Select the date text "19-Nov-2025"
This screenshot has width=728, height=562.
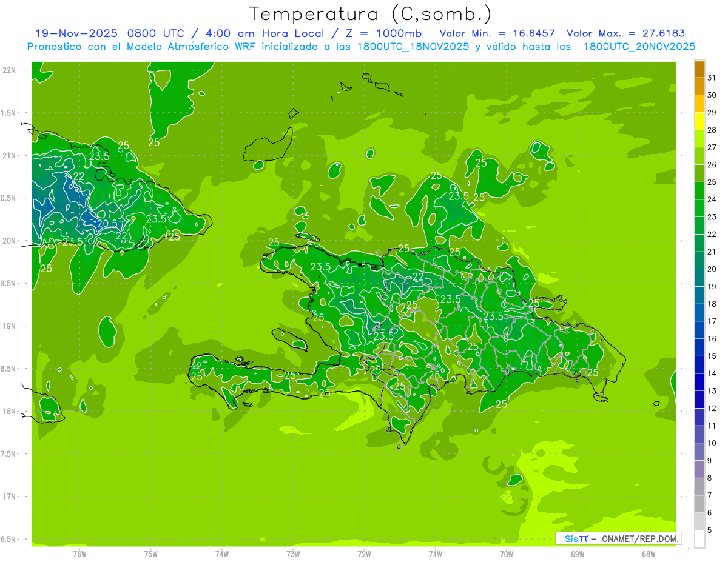pyautogui.click(x=76, y=33)
